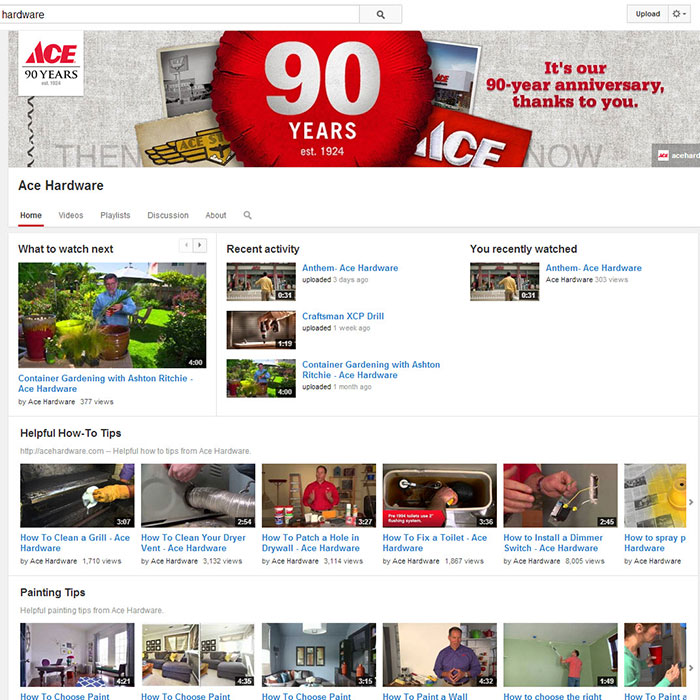Open the How to spray video thumbnail
Viewport: 700px width, 700px height.
pos(655,496)
